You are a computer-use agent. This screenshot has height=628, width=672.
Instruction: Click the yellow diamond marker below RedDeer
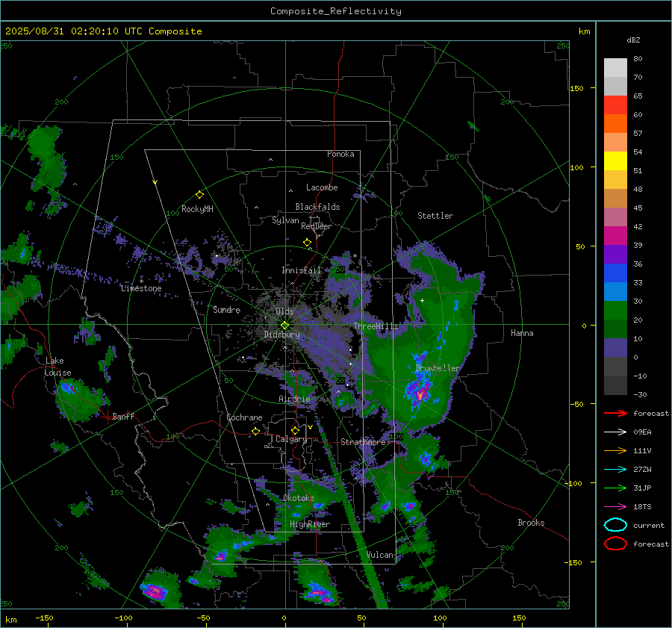[x=307, y=243]
